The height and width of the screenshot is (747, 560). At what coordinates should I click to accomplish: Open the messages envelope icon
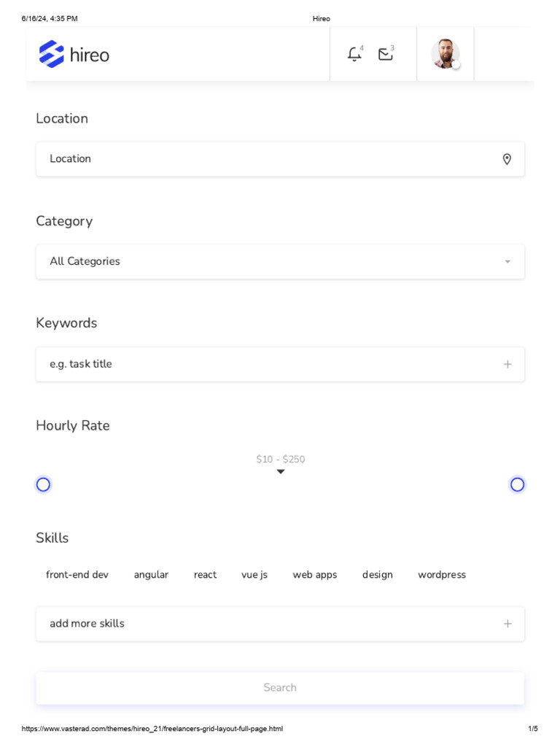click(386, 54)
